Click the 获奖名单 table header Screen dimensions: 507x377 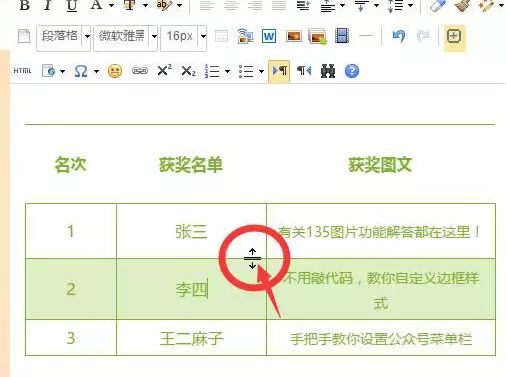click(191, 165)
